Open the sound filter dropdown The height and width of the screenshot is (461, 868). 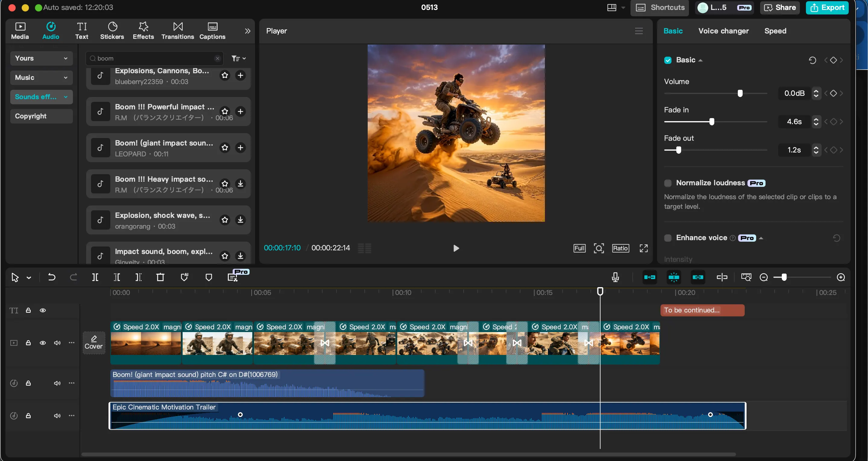239,59
